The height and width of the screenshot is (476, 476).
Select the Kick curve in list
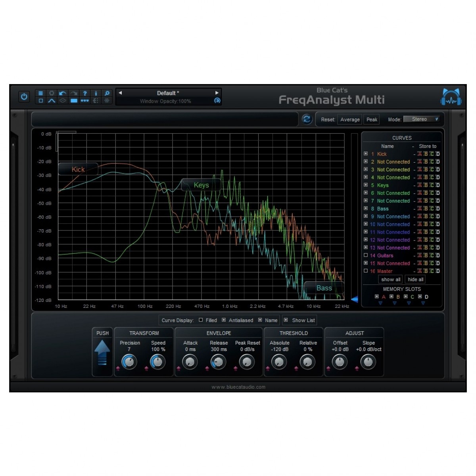point(382,154)
